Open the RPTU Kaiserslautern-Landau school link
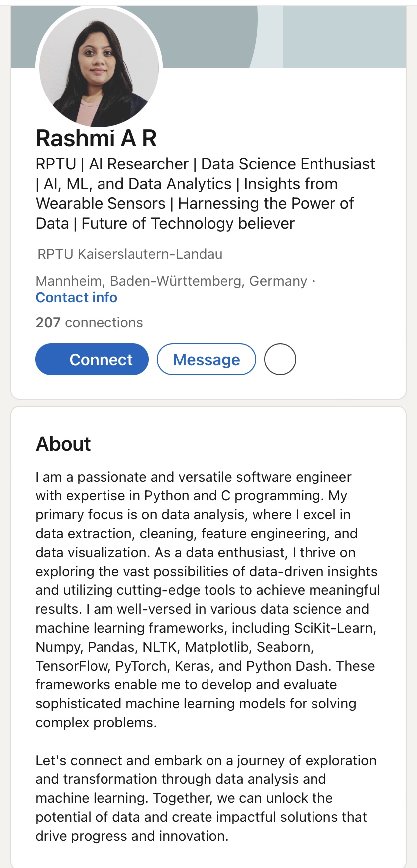The height and width of the screenshot is (868, 417). (x=130, y=254)
